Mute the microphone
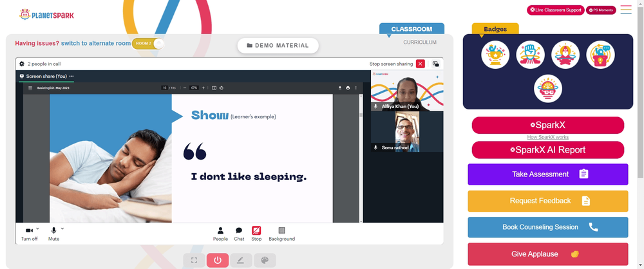The height and width of the screenshot is (269, 644). (54, 234)
